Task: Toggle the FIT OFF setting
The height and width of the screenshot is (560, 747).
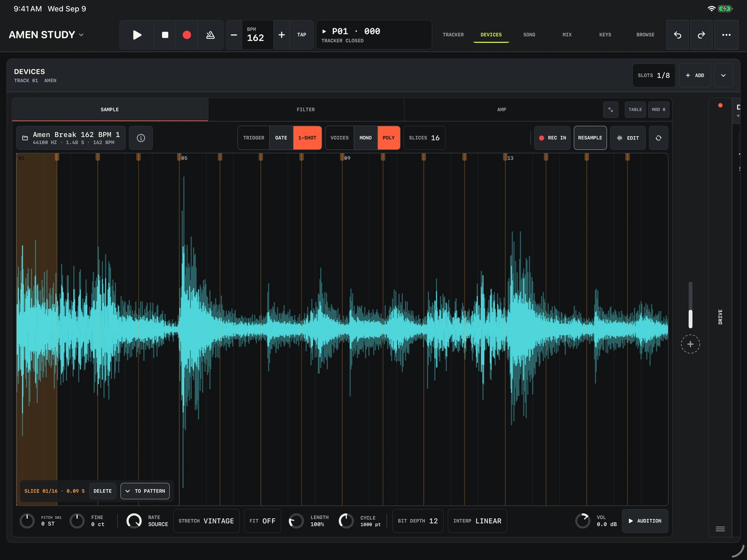Action: click(x=262, y=521)
